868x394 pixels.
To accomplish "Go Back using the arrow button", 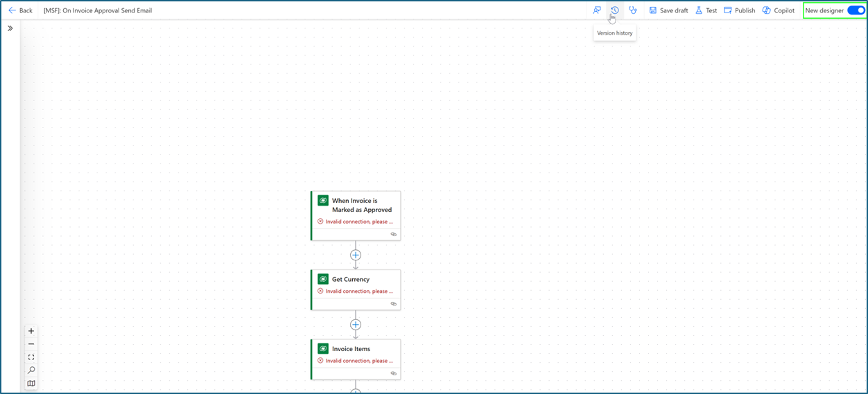I will point(20,10).
